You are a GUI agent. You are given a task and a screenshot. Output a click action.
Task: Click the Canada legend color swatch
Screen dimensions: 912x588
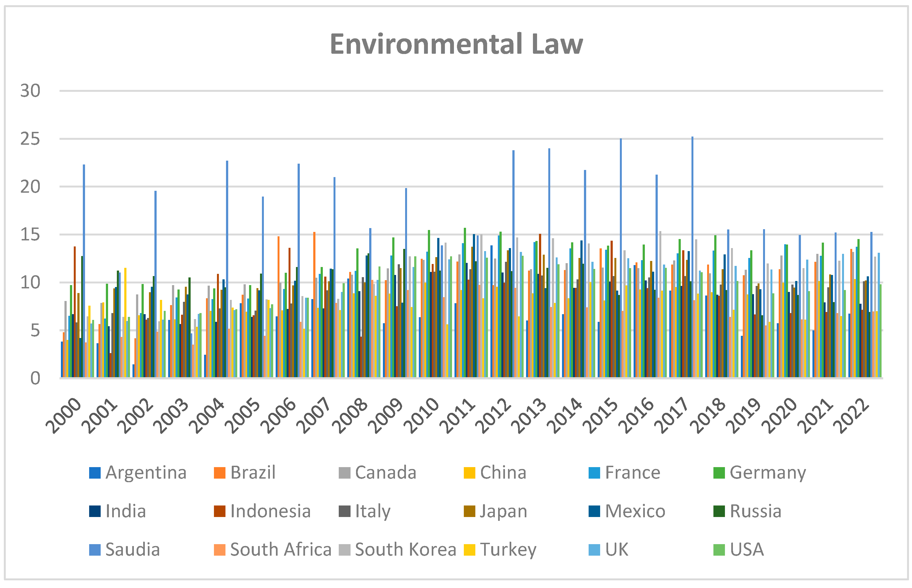coord(345,473)
